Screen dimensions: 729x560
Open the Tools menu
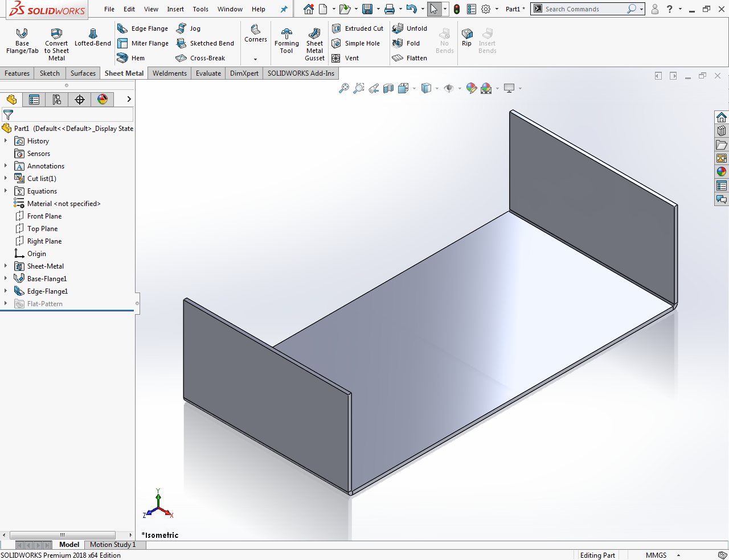point(200,9)
